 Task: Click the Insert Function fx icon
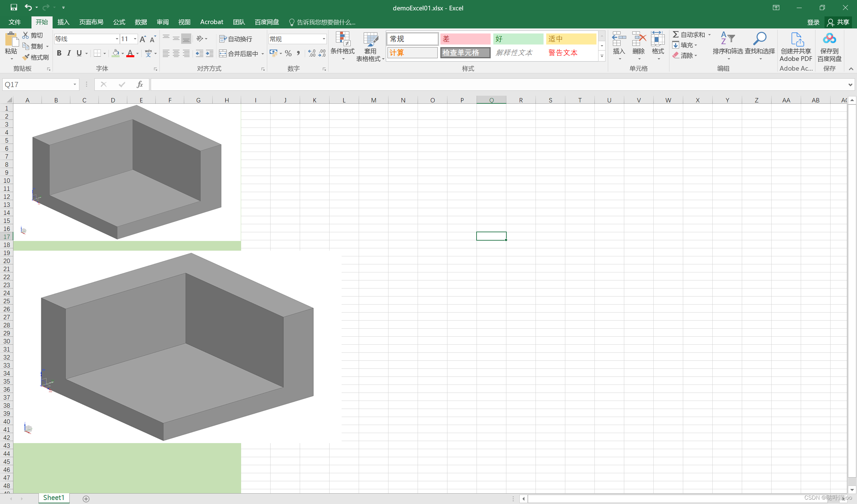pos(139,84)
